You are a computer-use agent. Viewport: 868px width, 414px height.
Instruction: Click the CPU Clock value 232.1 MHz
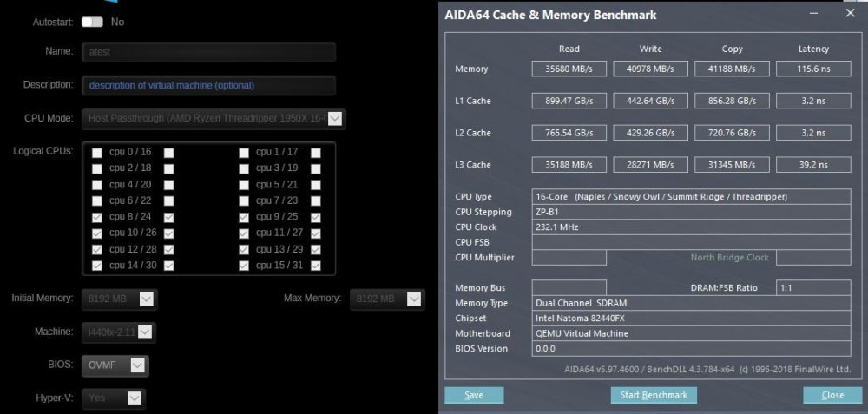tap(692, 227)
